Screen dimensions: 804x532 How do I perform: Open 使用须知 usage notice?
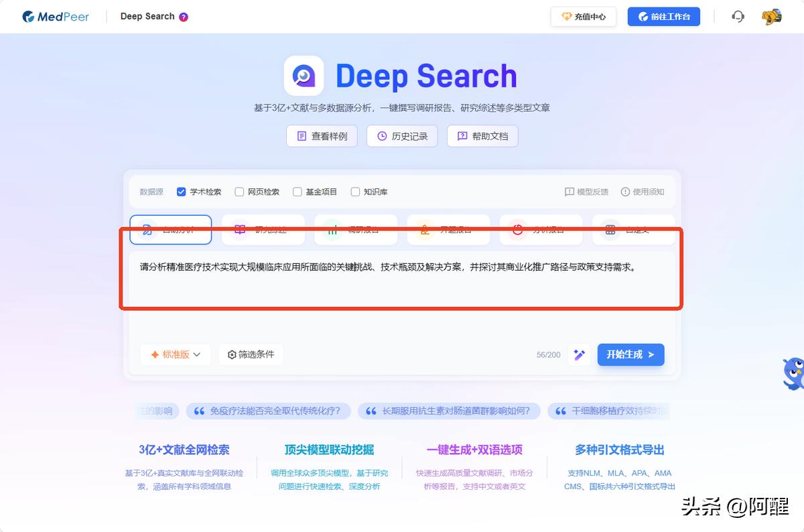pyautogui.click(x=643, y=192)
